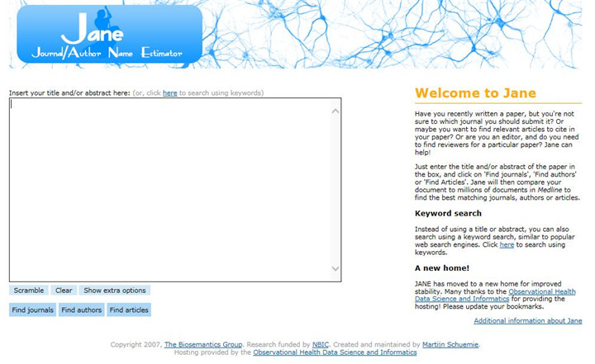Click the Find articles button

[x=129, y=310]
